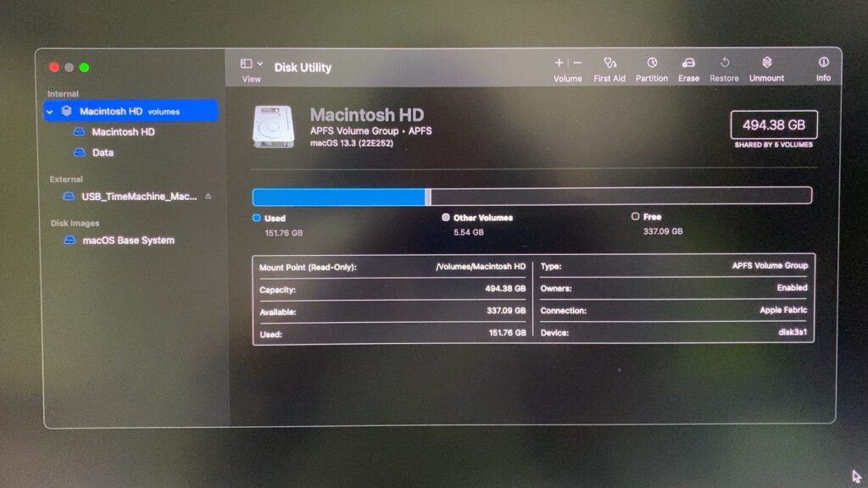The width and height of the screenshot is (868, 488).
Task: Click the First Aid toolbar label
Action: tap(609, 79)
